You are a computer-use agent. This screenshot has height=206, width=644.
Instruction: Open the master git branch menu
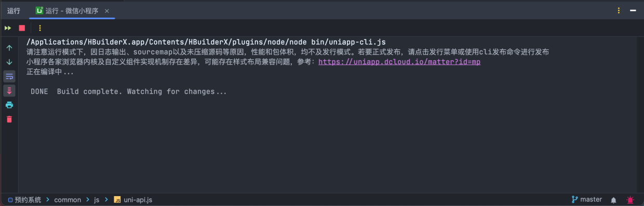tap(587, 200)
